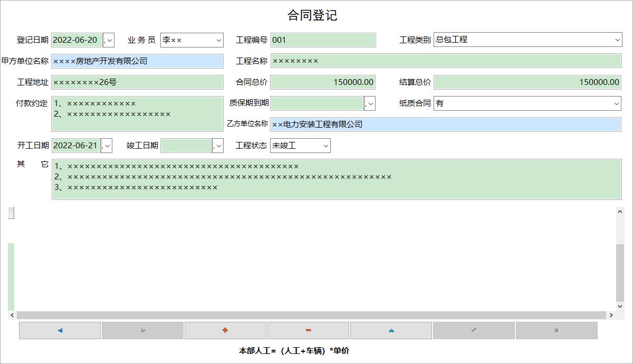Cancel changes with X button

point(557,330)
